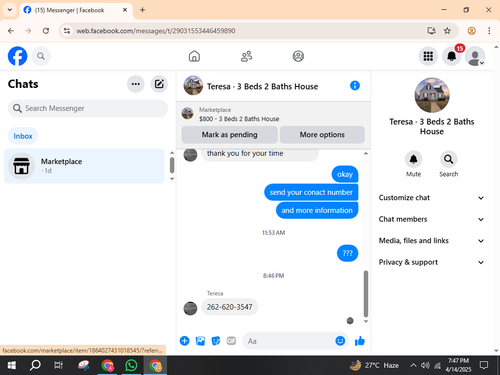Search in conversation using magnifier icon
This screenshot has height=375, width=500.
[x=448, y=159]
